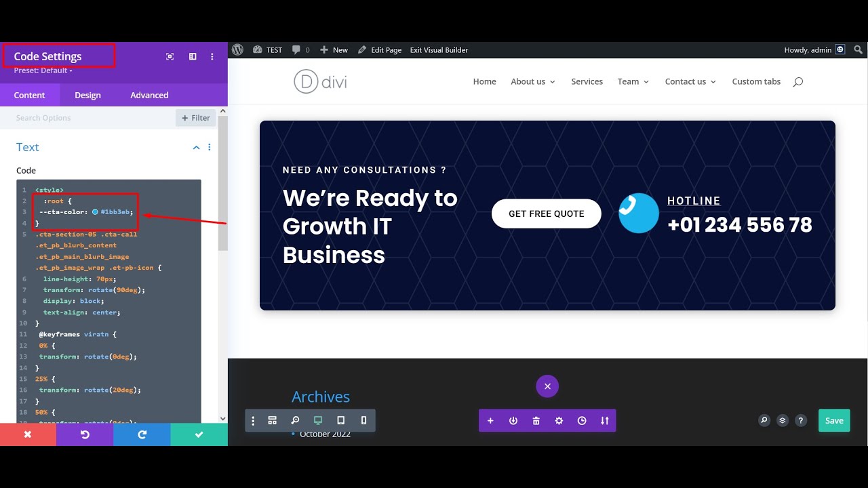Screen dimensions: 868x488
Task: Switch to the Design tab
Action: pos(87,95)
